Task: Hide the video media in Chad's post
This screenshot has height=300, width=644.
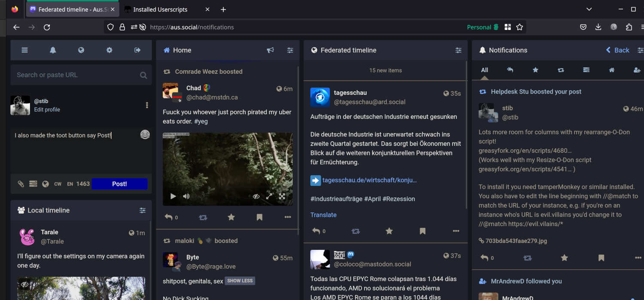Action: point(256,196)
